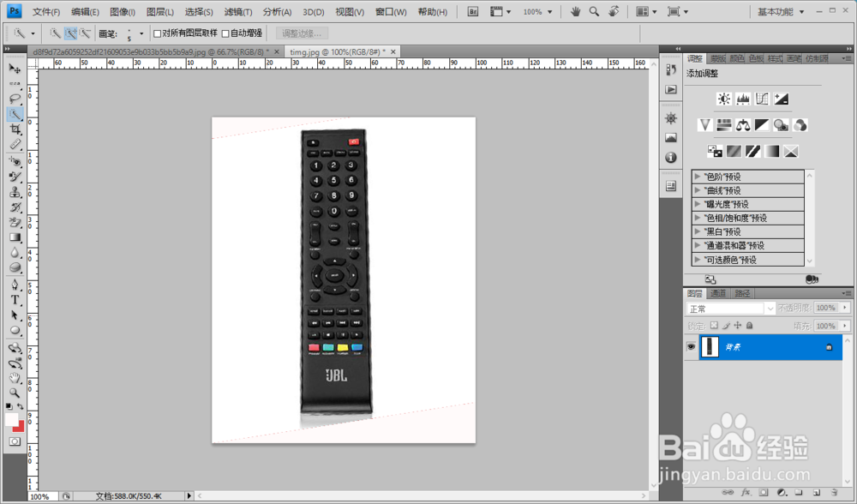The image size is (857, 504).
Task: Switch to the 路径 tab
Action: point(742,293)
